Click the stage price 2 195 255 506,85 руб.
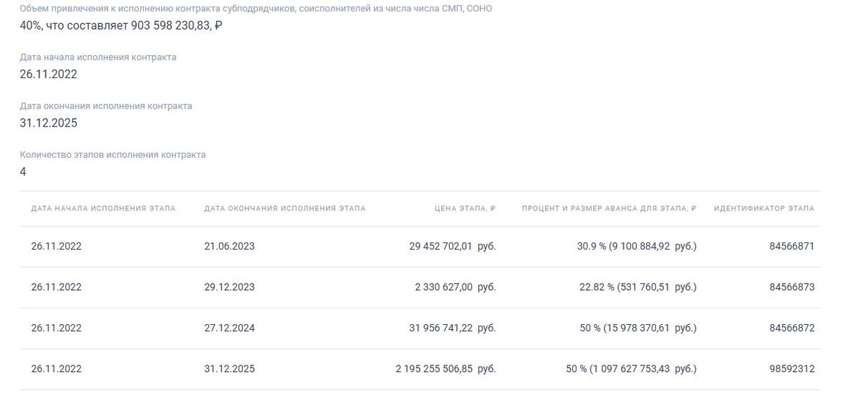Image resolution: width=868 pixels, height=398 pixels. [x=446, y=369]
